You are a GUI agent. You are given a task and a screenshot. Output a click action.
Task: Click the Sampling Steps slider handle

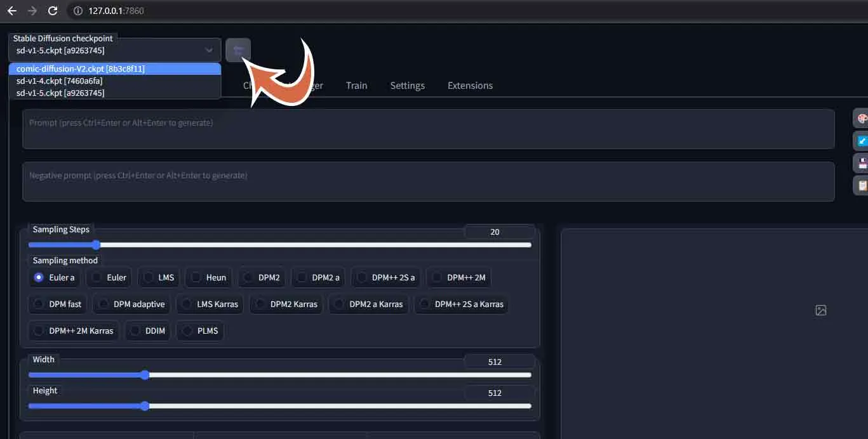click(x=96, y=245)
